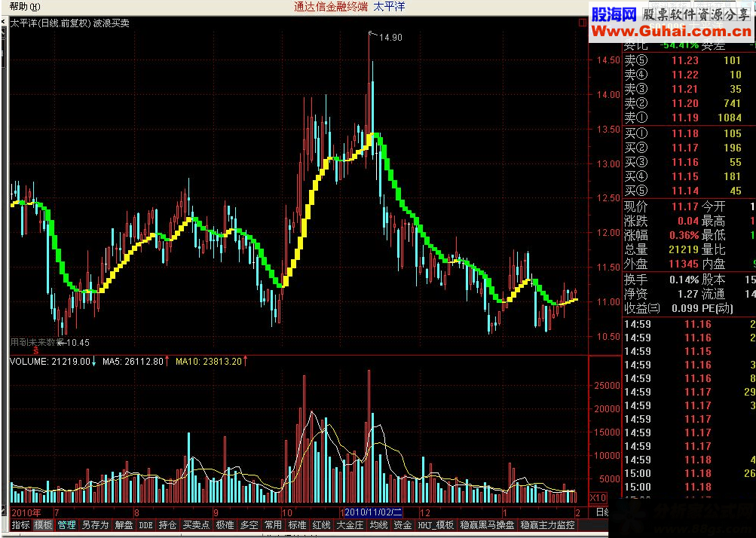The height and width of the screenshot is (538, 756).
Task: Click the 用到未来数据 notice text
Action: pos(37,342)
